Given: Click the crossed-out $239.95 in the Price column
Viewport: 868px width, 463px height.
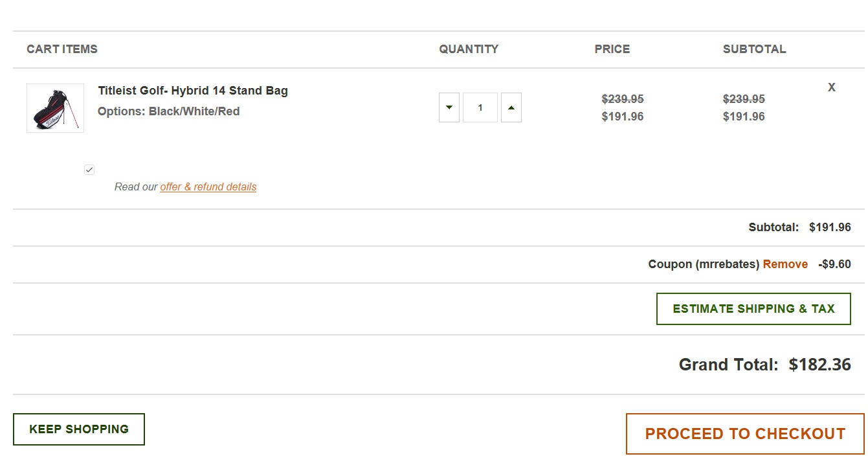Looking at the screenshot, I should 623,99.
